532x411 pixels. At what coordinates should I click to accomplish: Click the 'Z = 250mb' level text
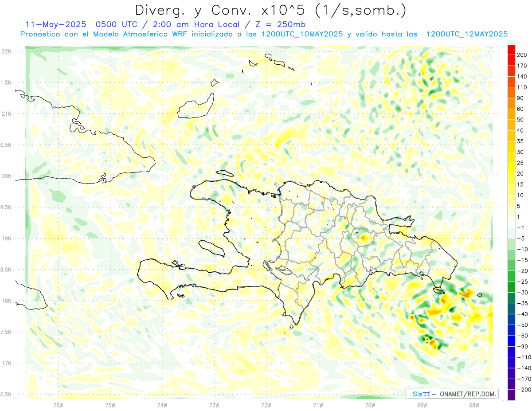click(x=280, y=24)
